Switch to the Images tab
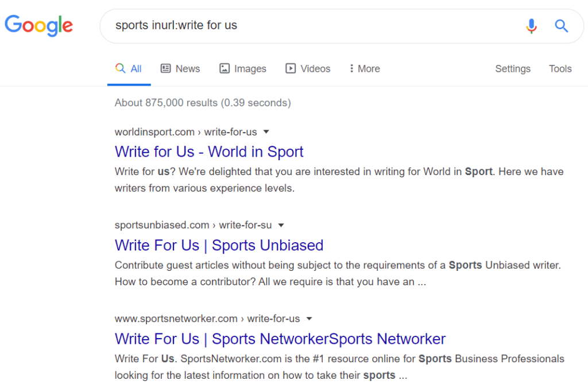The image size is (588, 392). [243, 68]
